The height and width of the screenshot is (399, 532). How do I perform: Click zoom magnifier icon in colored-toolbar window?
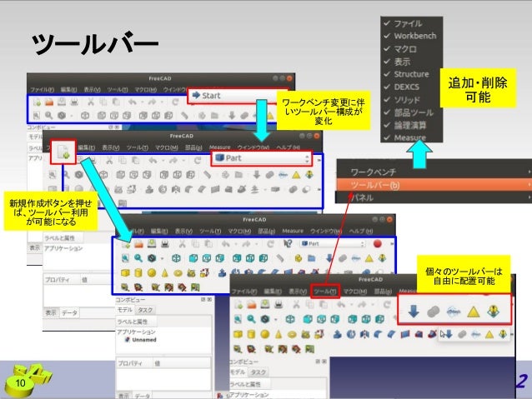[x=138, y=258]
